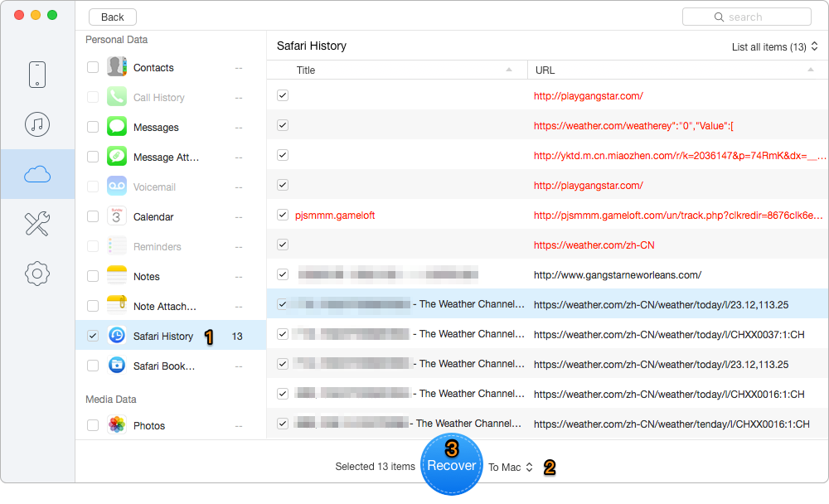The width and height of the screenshot is (829, 504).
Task: Open the To Mac destination dropdown
Action: coord(510,467)
